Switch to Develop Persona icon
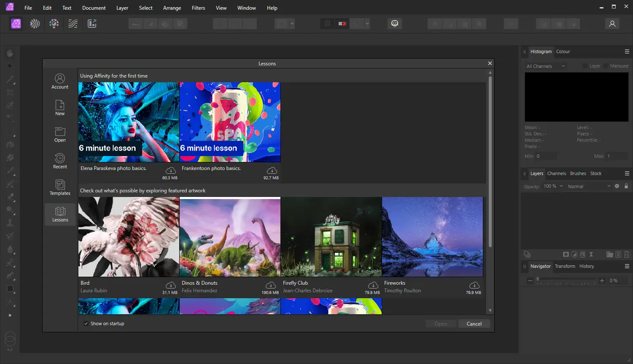This screenshot has height=364, width=633. [x=54, y=24]
